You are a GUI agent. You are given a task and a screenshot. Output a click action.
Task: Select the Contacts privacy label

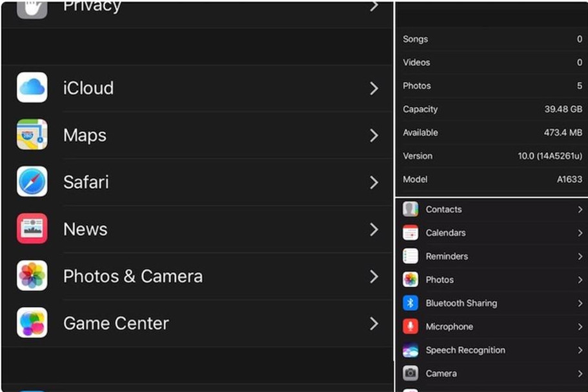(x=443, y=210)
